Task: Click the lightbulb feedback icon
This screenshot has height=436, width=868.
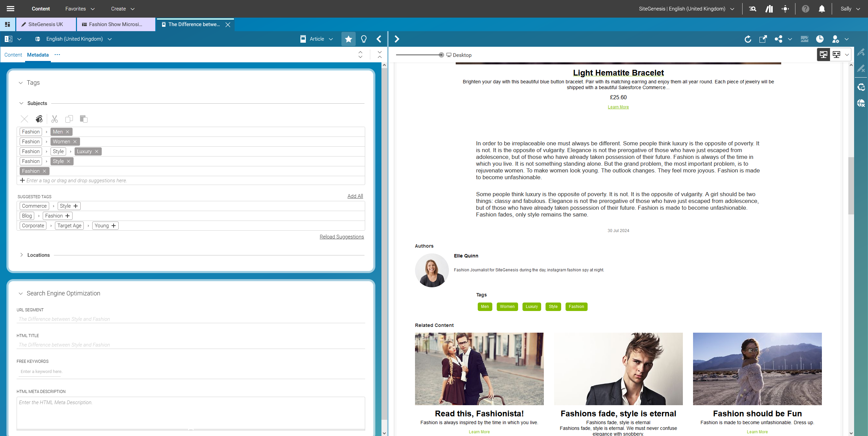Action: tap(364, 39)
